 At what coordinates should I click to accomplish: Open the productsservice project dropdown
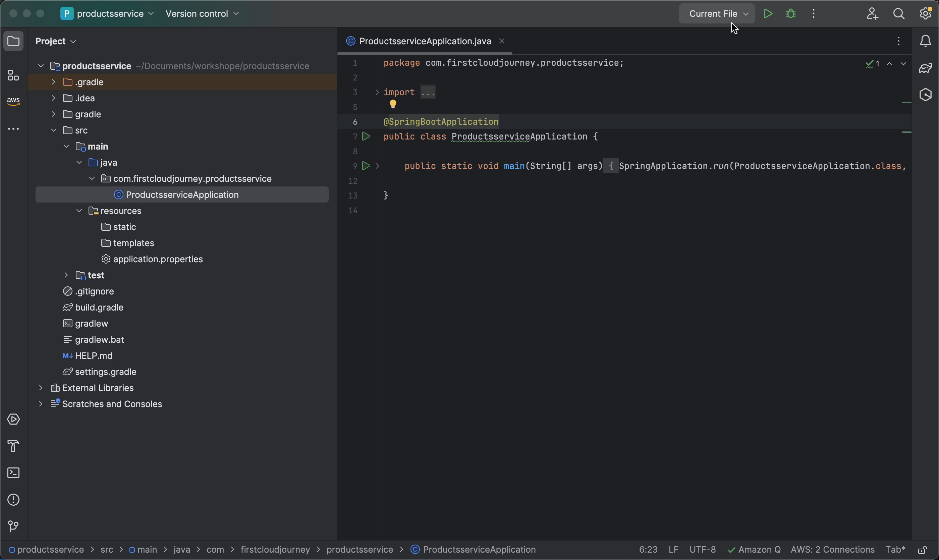point(107,14)
